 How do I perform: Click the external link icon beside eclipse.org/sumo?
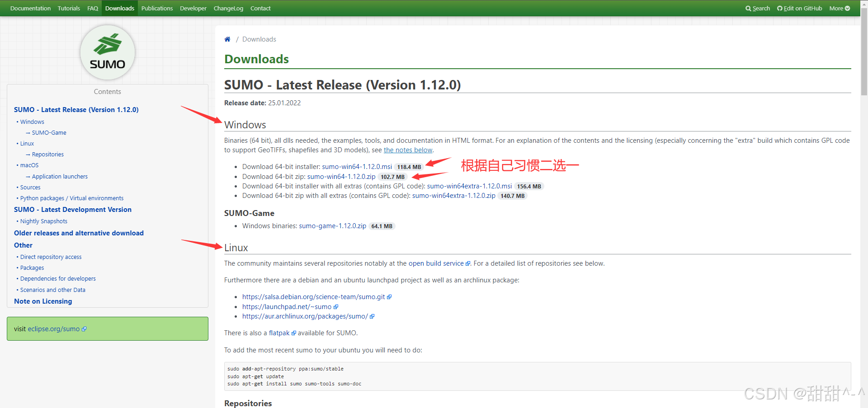click(84, 328)
